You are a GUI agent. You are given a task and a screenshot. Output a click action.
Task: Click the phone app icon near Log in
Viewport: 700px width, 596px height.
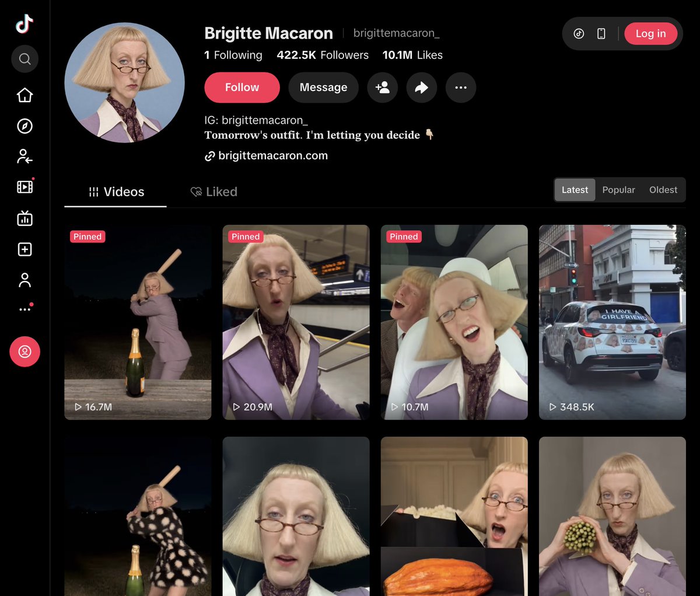[x=601, y=34]
